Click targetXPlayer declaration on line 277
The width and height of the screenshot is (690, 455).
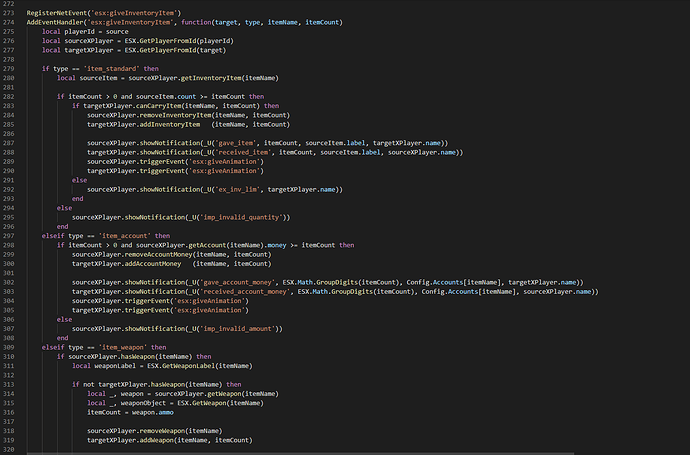pos(89,50)
